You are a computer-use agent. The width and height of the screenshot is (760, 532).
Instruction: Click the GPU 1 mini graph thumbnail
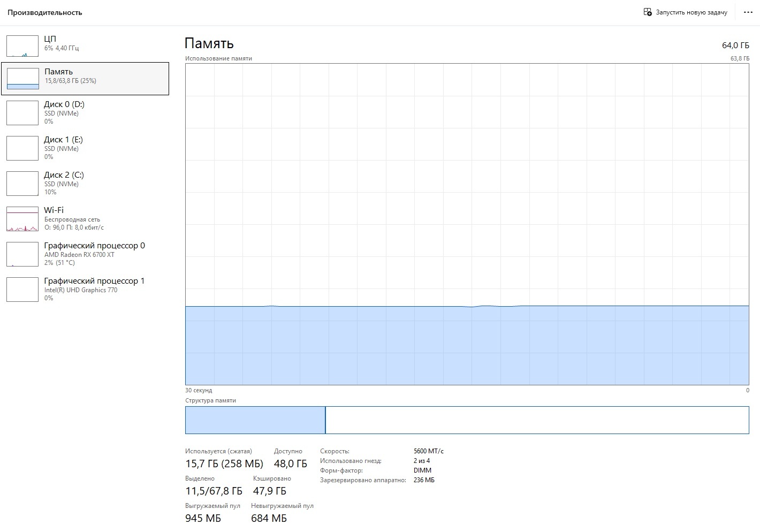(22, 290)
